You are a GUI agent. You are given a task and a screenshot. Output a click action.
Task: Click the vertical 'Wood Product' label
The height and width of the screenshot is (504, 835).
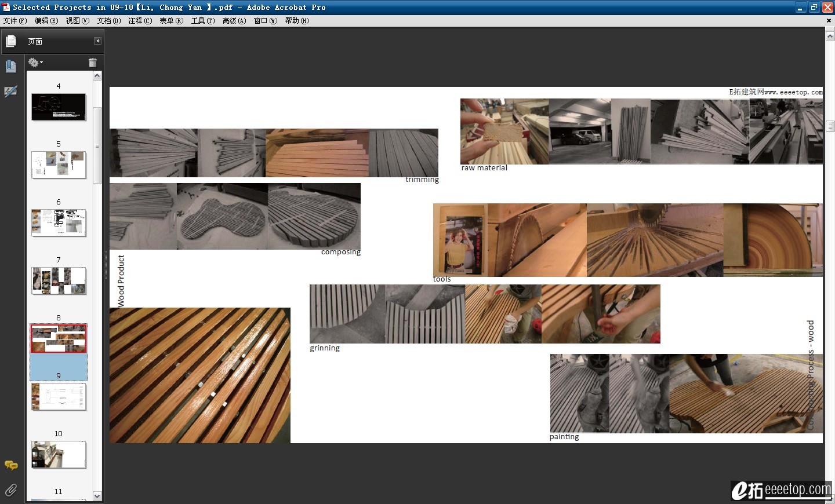click(x=121, y=281)
